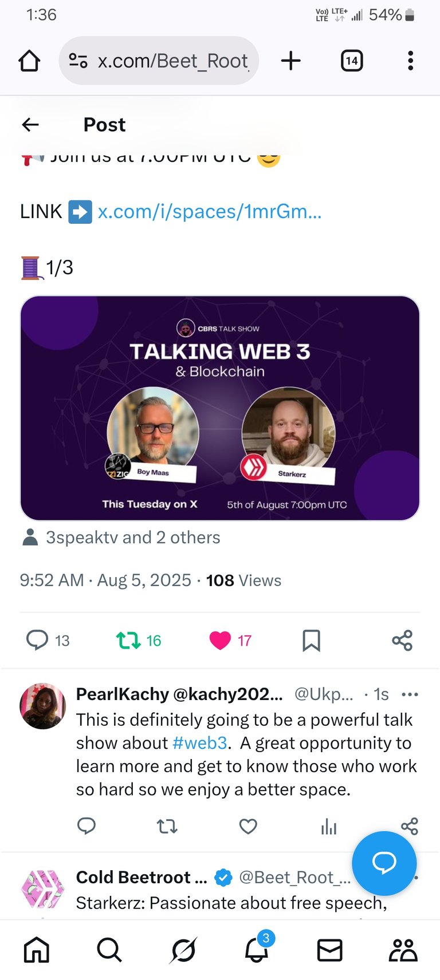Tap the blue floating reply button
The image size is (440, 980).
(x=384, y=863)
